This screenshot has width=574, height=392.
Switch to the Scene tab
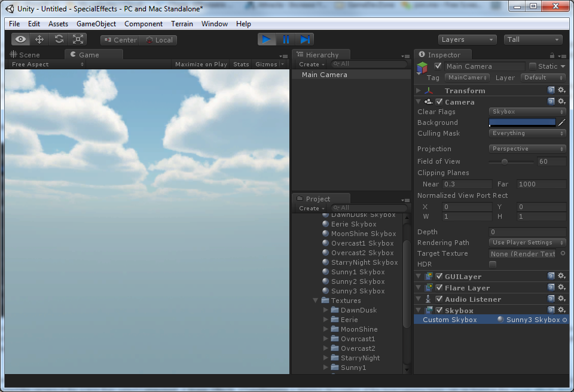pos(25,55)
